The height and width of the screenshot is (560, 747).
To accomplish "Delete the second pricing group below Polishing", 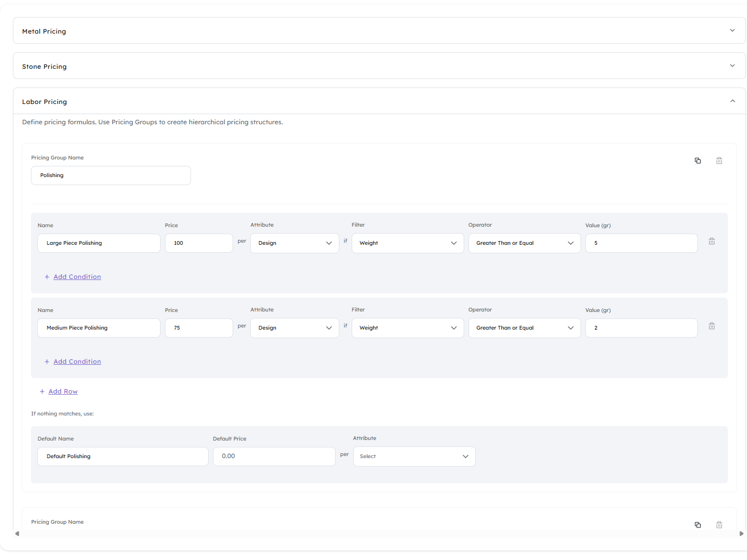I will (x=719, y=525).
